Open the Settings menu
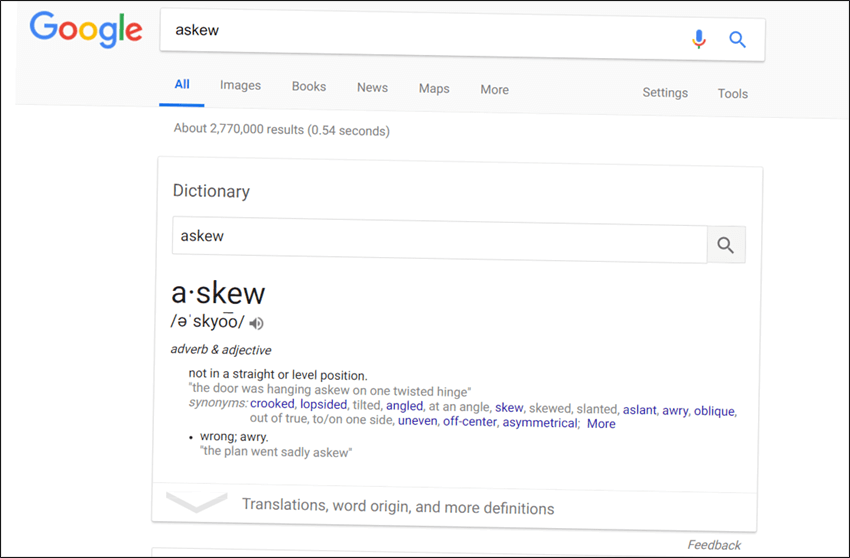This screenshot has width=850, height=558. tap(665, 93)
